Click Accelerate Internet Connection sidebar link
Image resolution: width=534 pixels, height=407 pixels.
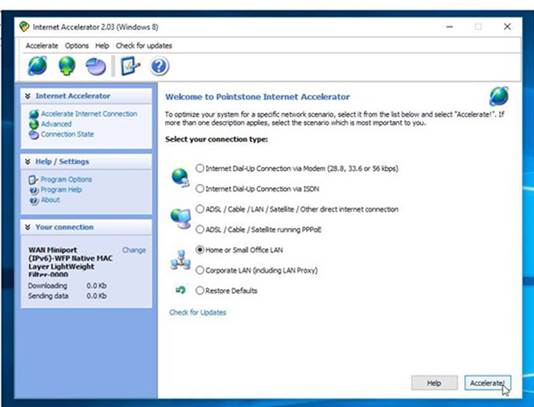(x=89, y=114)
